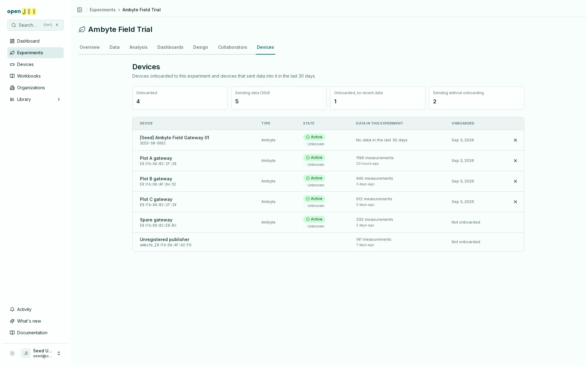Click the Sending data (30d) summary card
Viewport: 588px width, 368px height.
point(279,98)
